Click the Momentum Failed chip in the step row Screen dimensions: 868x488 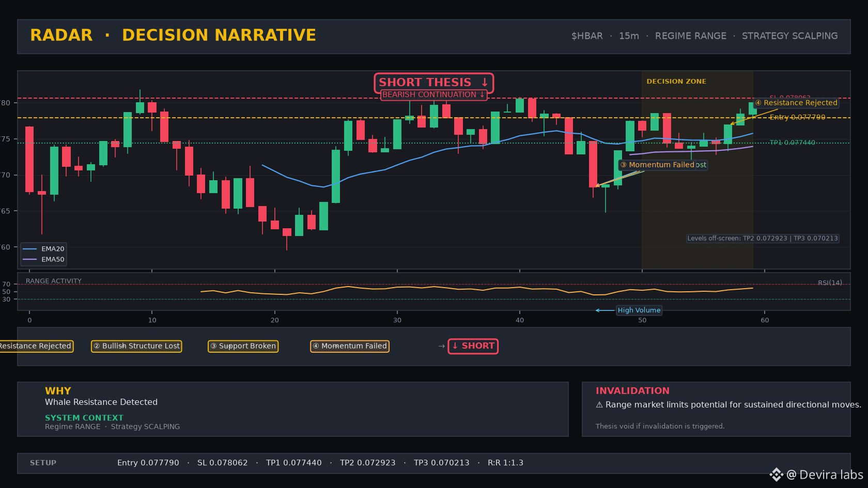(x=350, y=346)
